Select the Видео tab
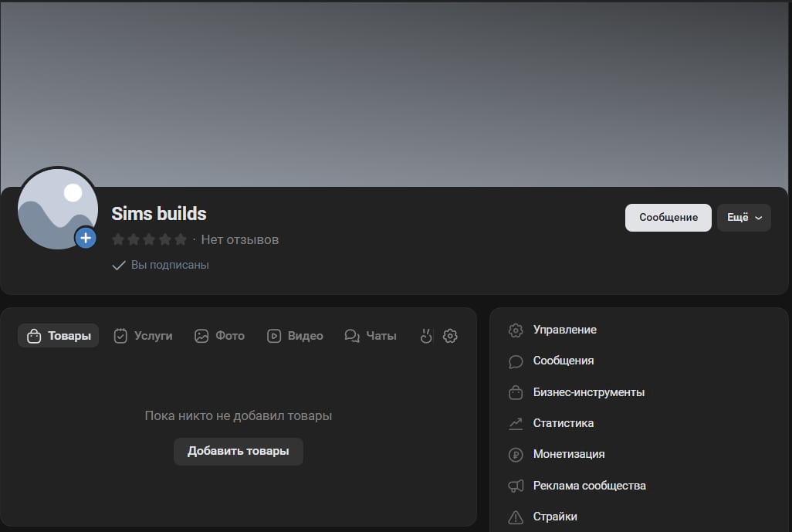 click(x=295, y=336)
